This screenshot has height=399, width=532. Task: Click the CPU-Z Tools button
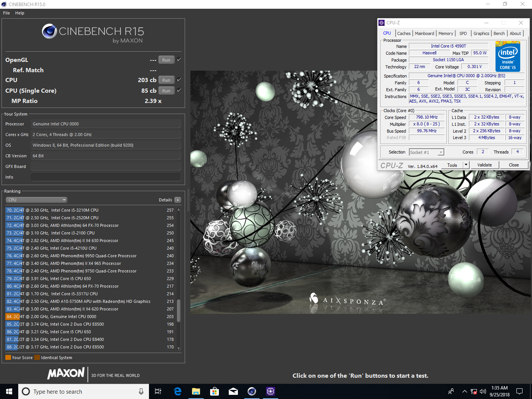coord(452,165)
